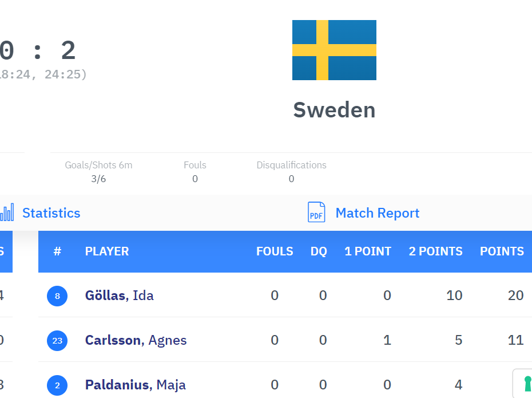Click the number 2 jersey badge

[x=57, y=385]
